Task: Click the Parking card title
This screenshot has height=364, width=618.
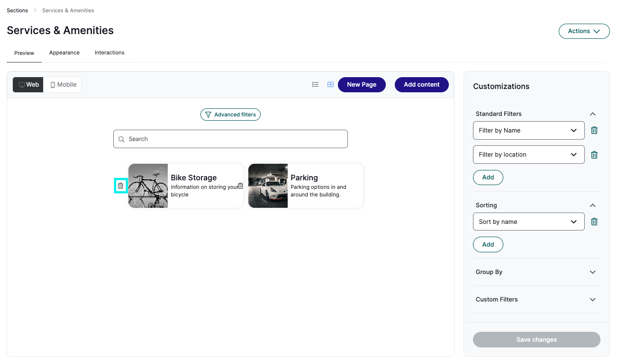Action: pos(304,178)
